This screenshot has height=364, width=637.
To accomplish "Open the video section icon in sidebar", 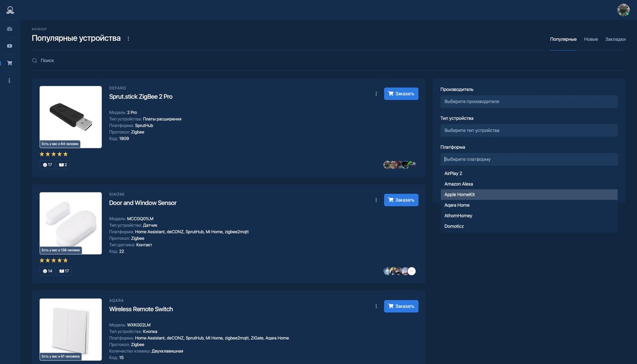I will 9,46.
